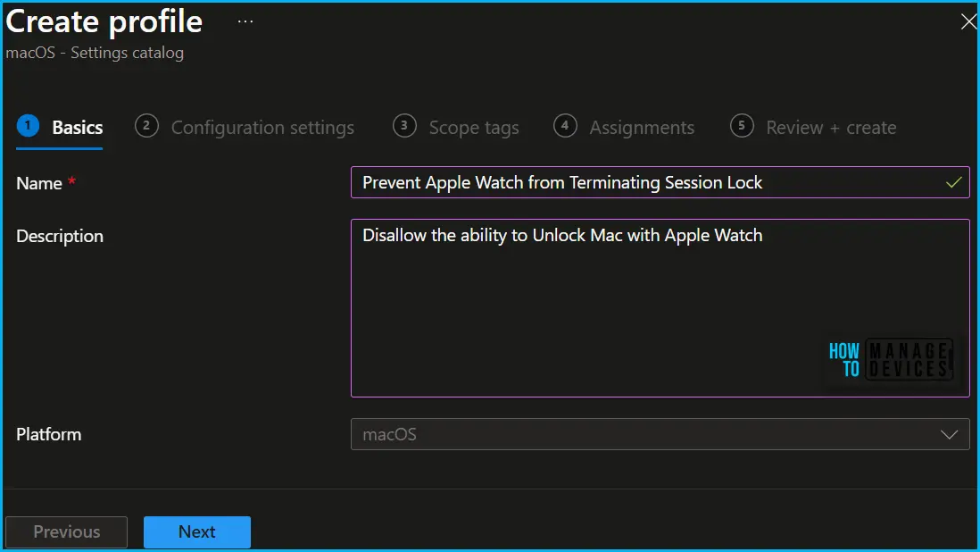Click inside the Description text area
Image resolution: width=980 pixels, height=552 pixels.
point(660,307)
